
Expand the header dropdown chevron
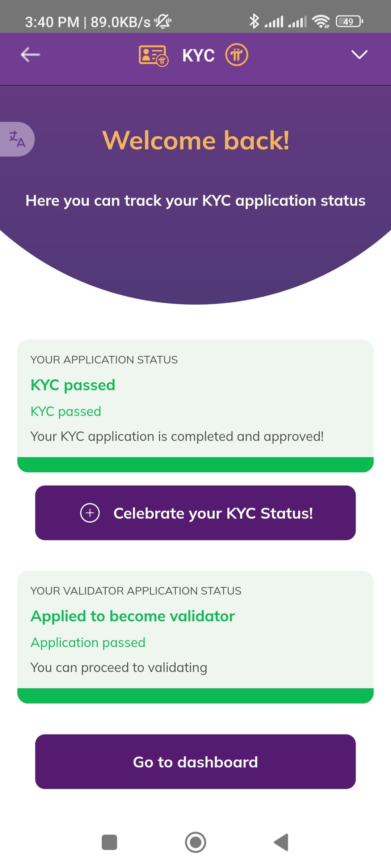pyautogui.click(x=359, y=55)
